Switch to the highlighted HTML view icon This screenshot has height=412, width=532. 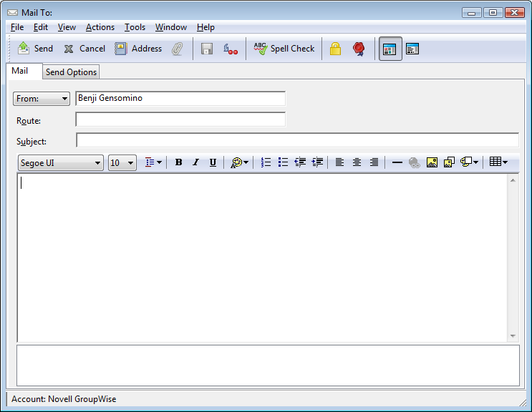pyautogui.click(x=390, y=49)
